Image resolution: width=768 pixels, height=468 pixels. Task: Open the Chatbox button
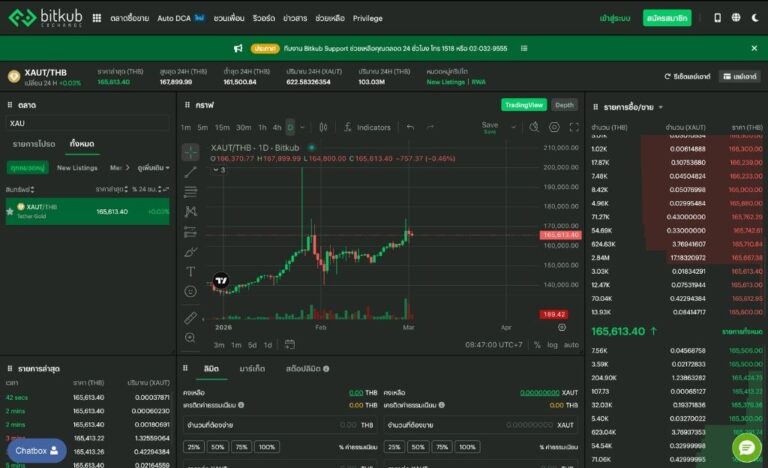pos(37,450)
